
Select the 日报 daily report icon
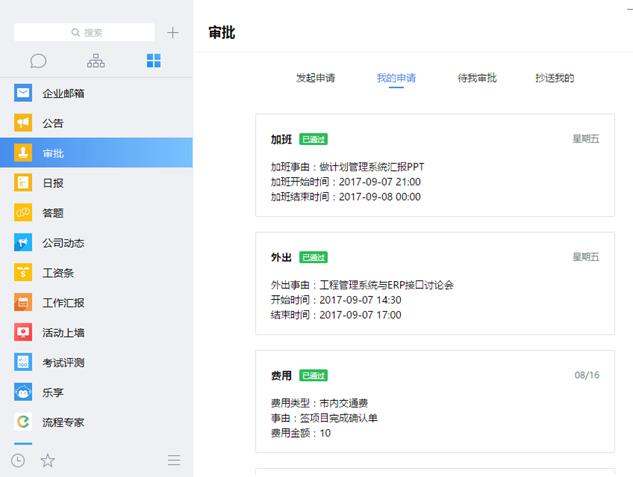pyautogui.click(x=23, y=182)
